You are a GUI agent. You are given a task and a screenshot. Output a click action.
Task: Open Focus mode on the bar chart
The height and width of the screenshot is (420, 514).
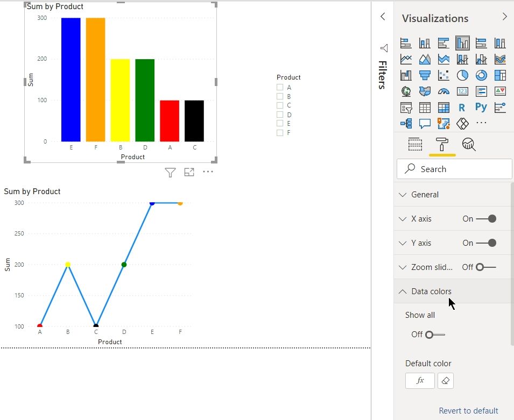pyautogui.click(x=189, y=172)
